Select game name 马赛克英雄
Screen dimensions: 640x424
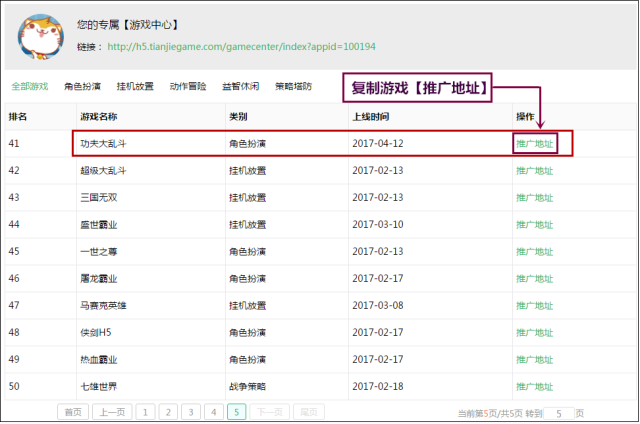(x=103, y=305)
